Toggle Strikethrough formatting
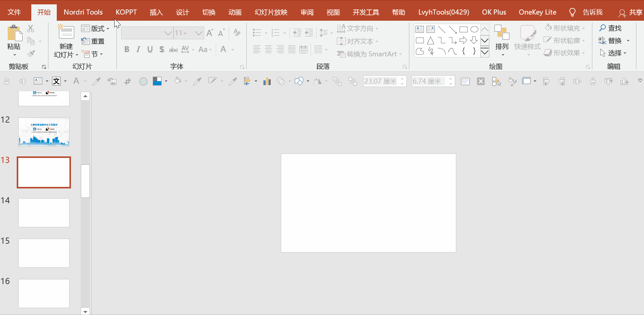This screenshot has height=315, width=644. 173,49
